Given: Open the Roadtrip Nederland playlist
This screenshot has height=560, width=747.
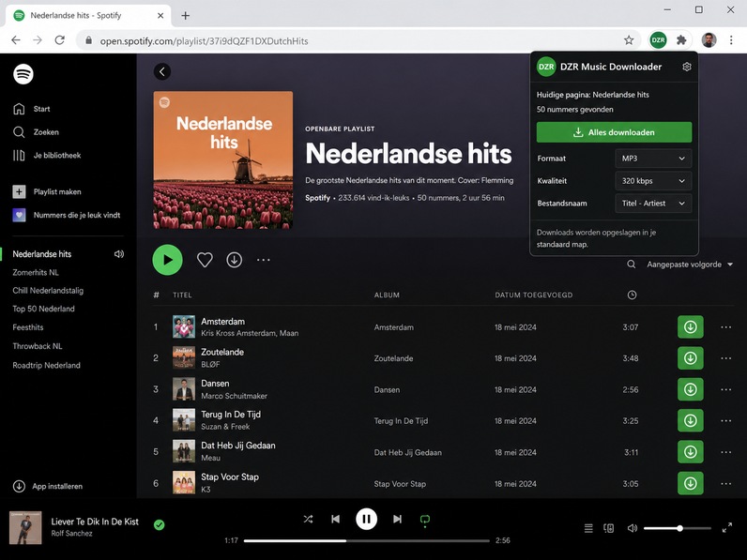Looking at the screenshot, I should click(47, 365).
